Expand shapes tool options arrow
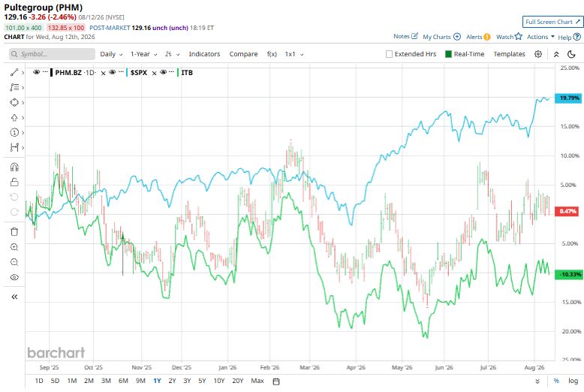 click(23, 102)
